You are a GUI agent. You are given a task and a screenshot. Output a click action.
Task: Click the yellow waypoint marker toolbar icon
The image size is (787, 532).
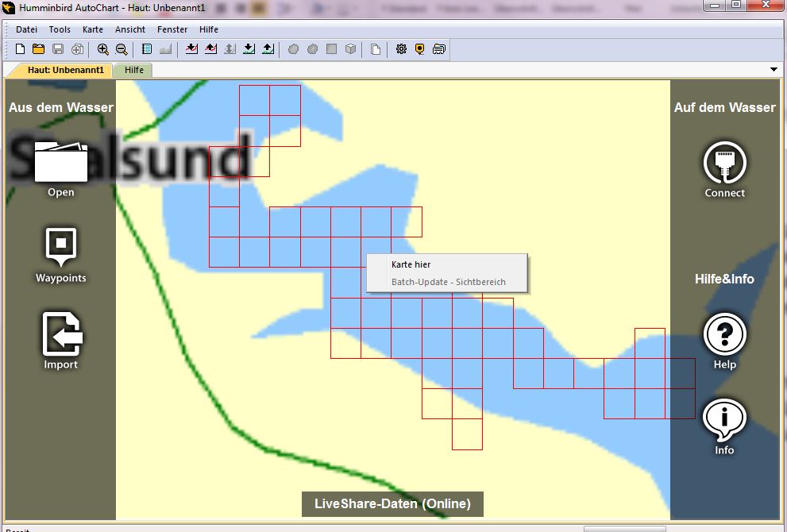coord(420,49)
